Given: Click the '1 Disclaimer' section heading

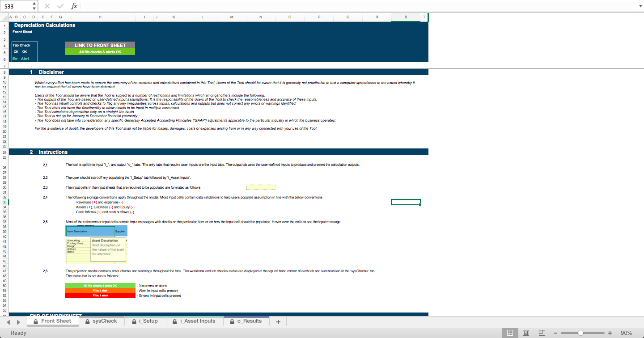Looking at the screenshot, I should click(47, 72).
